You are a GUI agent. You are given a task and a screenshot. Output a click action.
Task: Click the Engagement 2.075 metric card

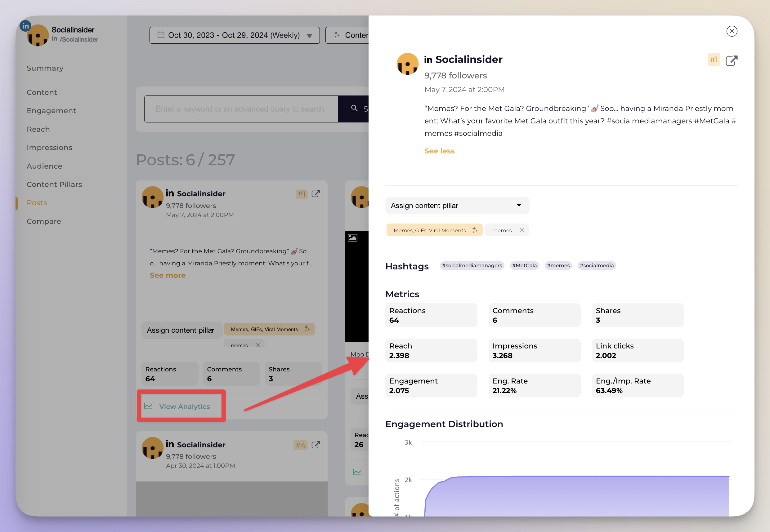(431, 385)
